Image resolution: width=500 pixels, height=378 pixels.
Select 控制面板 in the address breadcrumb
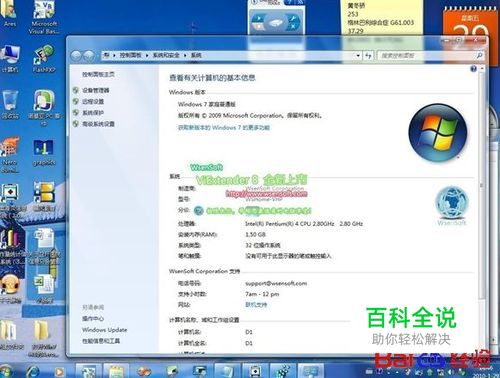pos(131,55)
